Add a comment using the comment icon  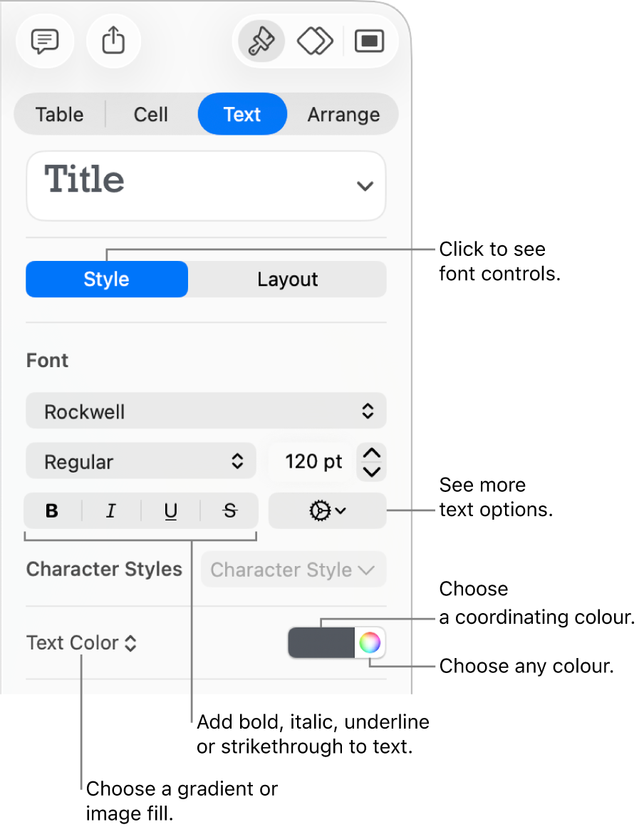44,41
